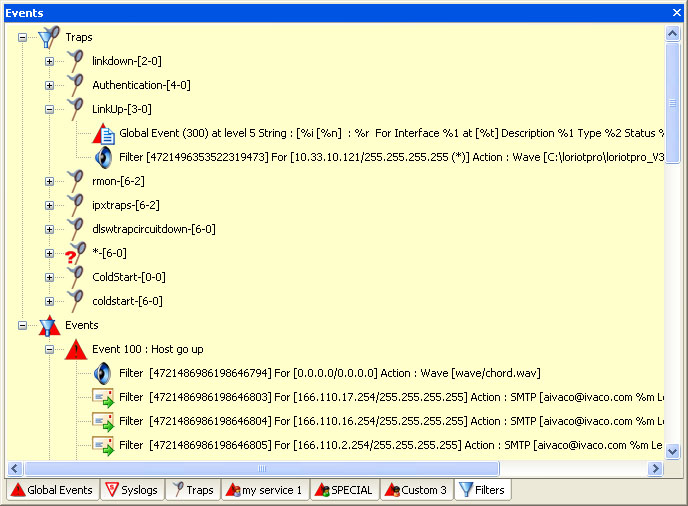Open the Custom 3 tab
This screenshot has width=688, height=506.
pos(416,490)
